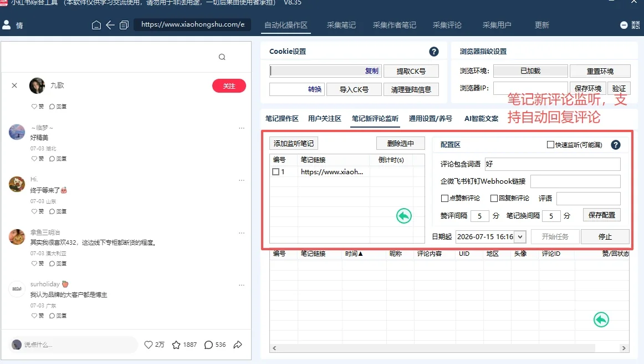Click the round minus icon in header
The width and height of the screenshot is (644, 364).
tap(623, 25)
